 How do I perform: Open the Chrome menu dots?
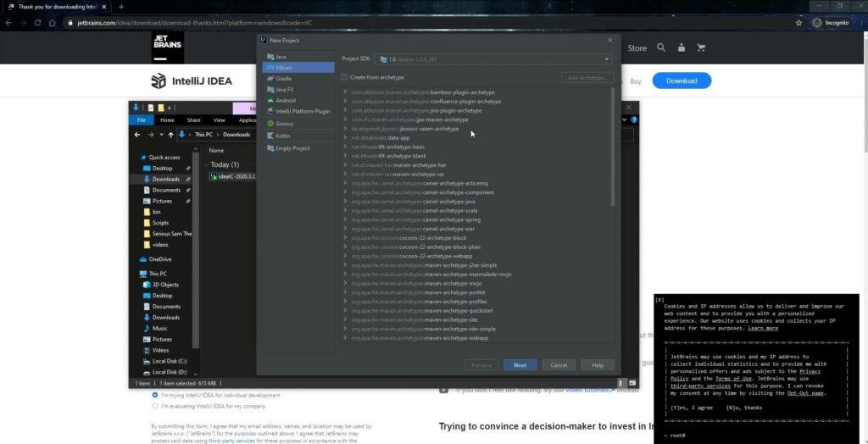862,23
